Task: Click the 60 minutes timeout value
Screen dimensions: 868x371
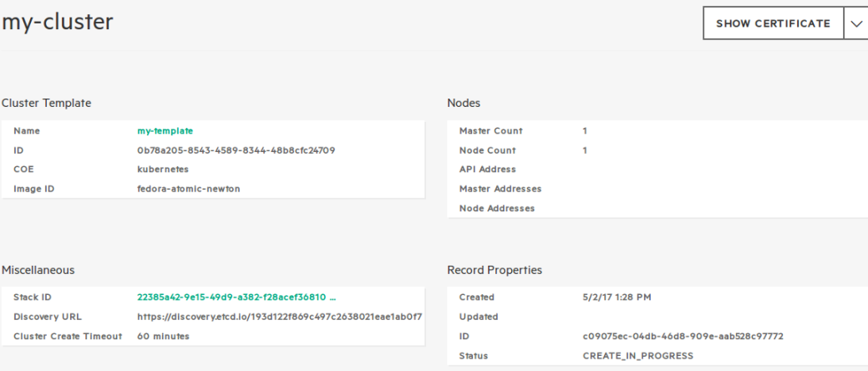Action: point(163,336)
